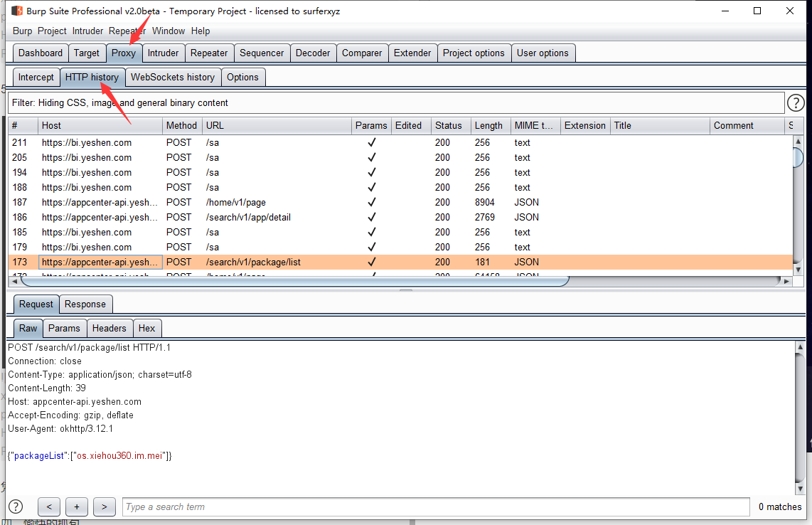Switch to the Dashboard tab
812x525 pixels.
click(x=41, y=53)
